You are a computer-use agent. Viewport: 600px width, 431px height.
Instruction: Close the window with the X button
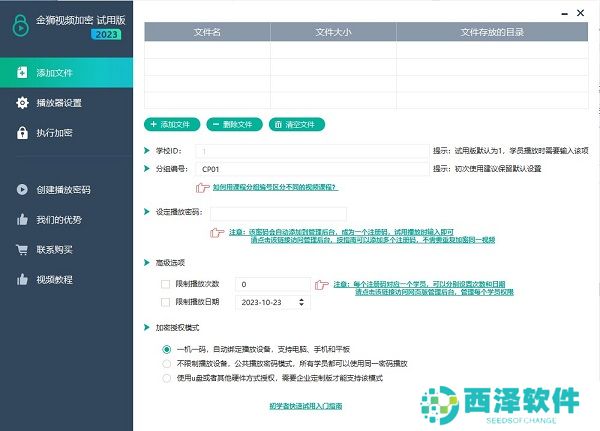point(580,13)
